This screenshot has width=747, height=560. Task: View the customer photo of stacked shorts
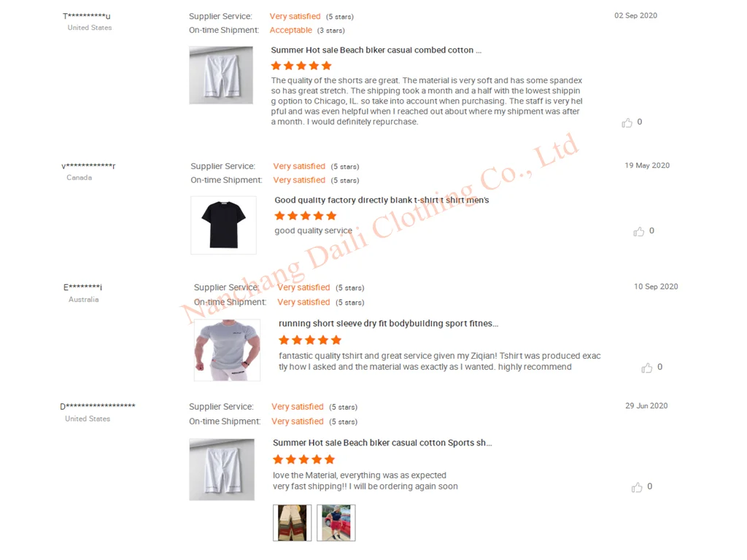coord(292,523)
